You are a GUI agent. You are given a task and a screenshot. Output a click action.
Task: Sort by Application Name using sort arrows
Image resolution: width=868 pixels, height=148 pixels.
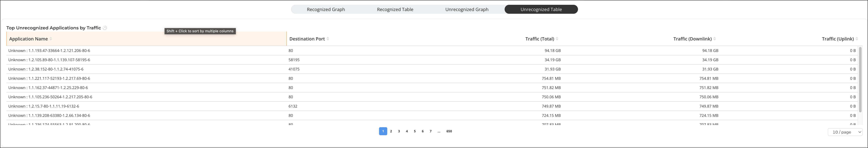[x=51, y=39]
